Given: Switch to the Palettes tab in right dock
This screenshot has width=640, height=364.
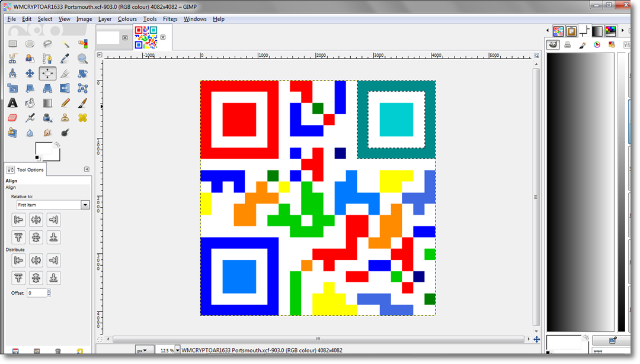Looking at the screenshot, I should 610,31.
